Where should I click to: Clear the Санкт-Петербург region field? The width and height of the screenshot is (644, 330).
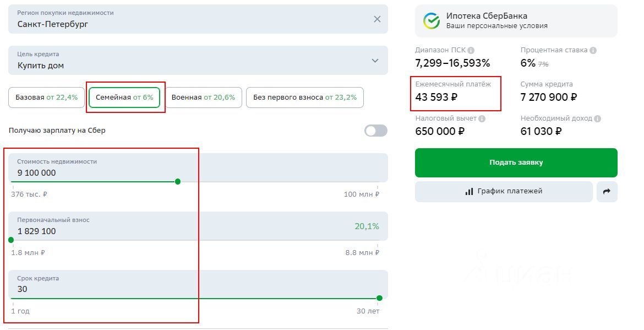[377, 19]
